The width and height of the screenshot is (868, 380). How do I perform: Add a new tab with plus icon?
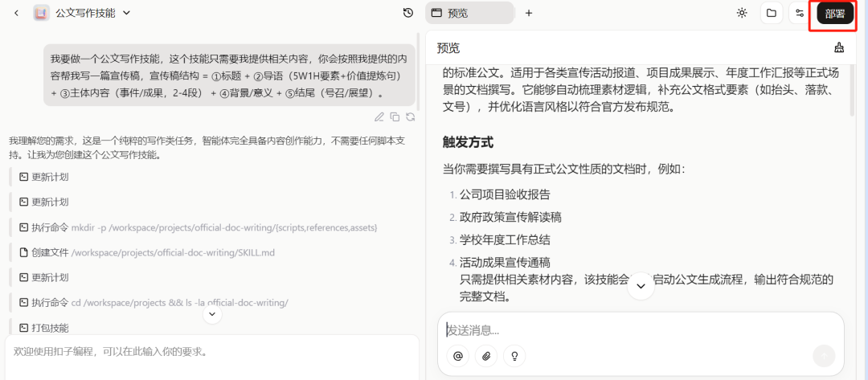tap(528, 14)
